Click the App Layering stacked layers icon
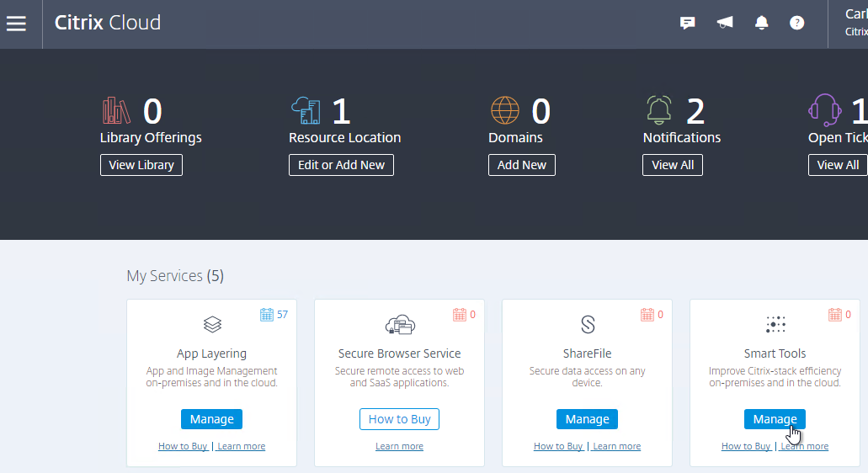The image size is (868, 473). (212, 324)
